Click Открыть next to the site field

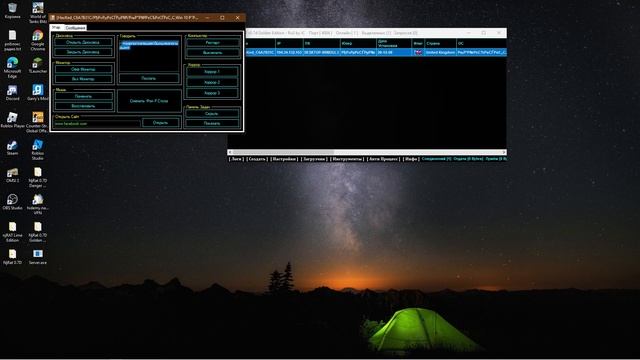(x=160, y=122)
